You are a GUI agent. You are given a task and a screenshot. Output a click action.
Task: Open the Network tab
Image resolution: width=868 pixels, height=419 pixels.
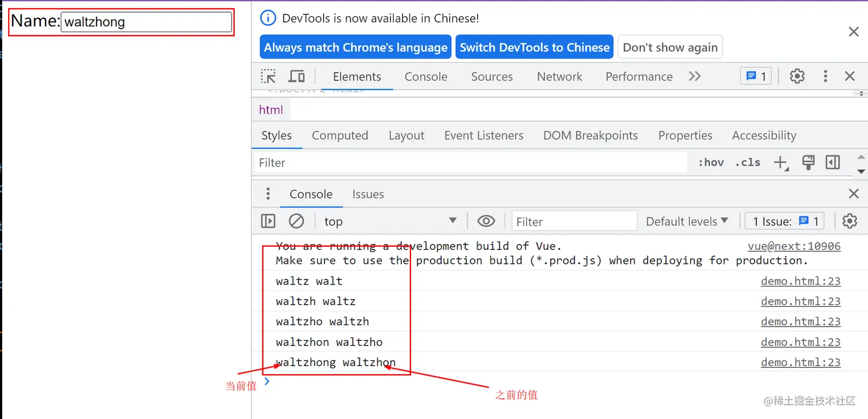point(560,77)
